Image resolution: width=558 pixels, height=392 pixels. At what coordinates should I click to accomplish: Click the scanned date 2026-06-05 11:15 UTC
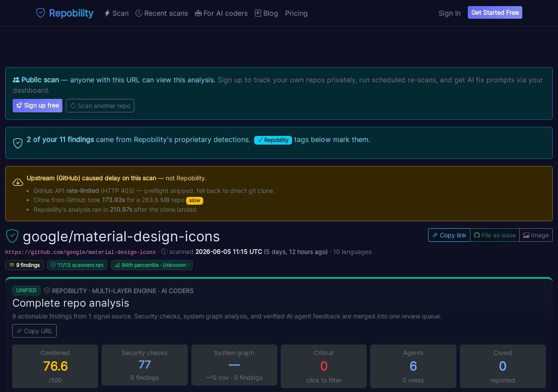pyautogui.click(x=229, y=252)
